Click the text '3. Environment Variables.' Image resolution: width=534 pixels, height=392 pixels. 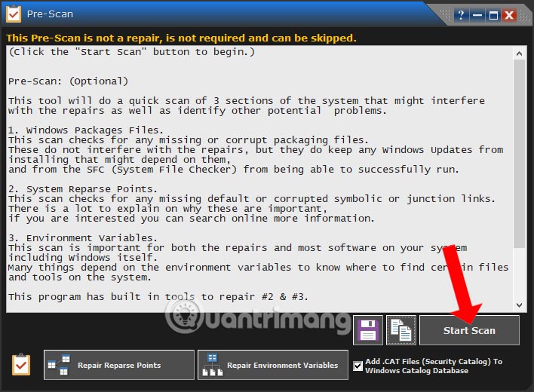(82, 238)
